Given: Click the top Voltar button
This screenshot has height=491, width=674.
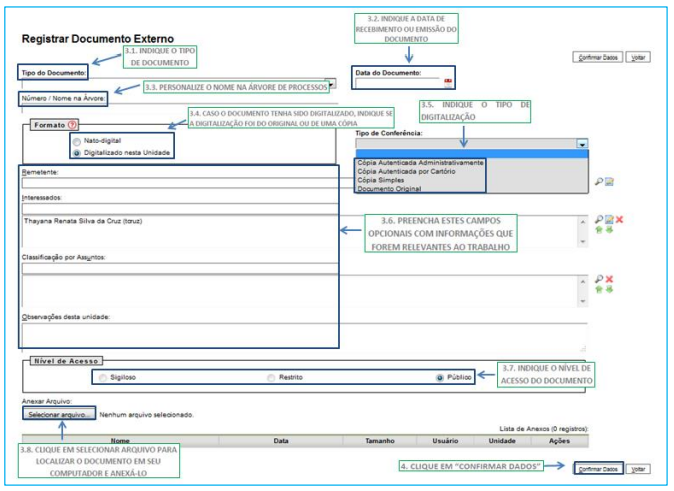Looking at the screenshot, I should (x=638, y=58).
